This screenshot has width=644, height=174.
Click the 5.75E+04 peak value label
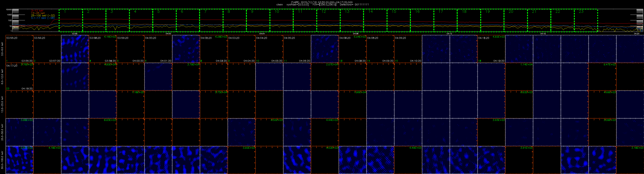221,92
